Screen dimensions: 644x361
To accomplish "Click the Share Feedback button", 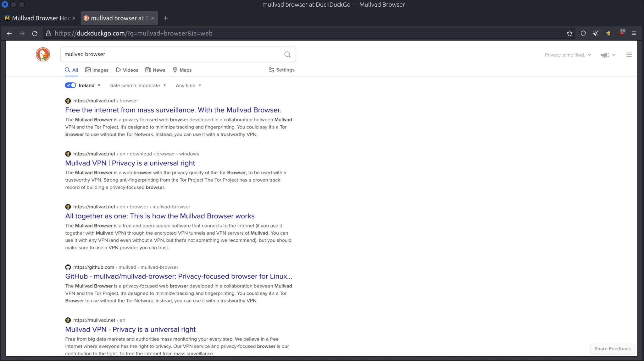I will tap(612, 348).
